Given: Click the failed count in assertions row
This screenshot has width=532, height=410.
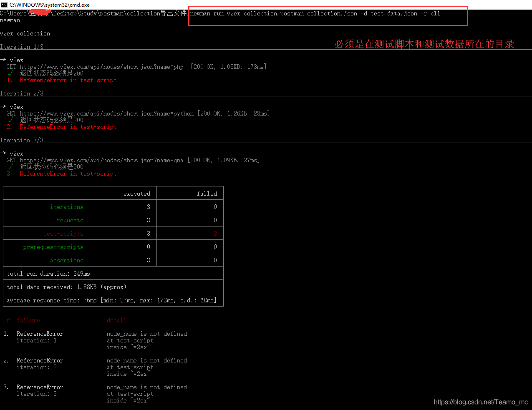Looking at the screenshot, I should tap(215, 260).
